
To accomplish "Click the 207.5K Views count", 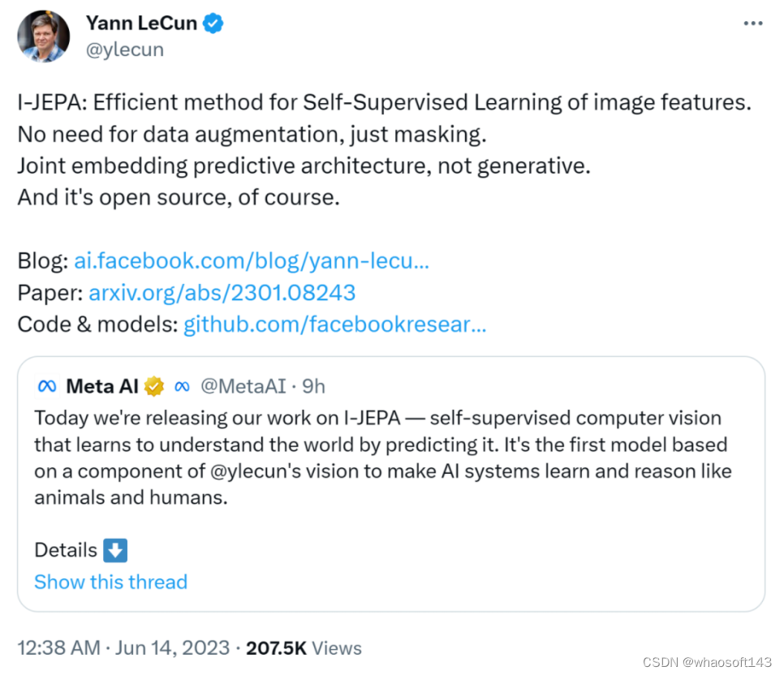I will 304,647.
